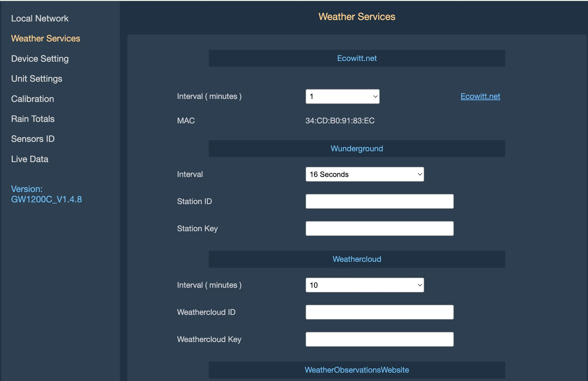Click the WeatherObservationsWebsite section header
This screenshot has width=588, height=381.
click(x=357, y=370)
